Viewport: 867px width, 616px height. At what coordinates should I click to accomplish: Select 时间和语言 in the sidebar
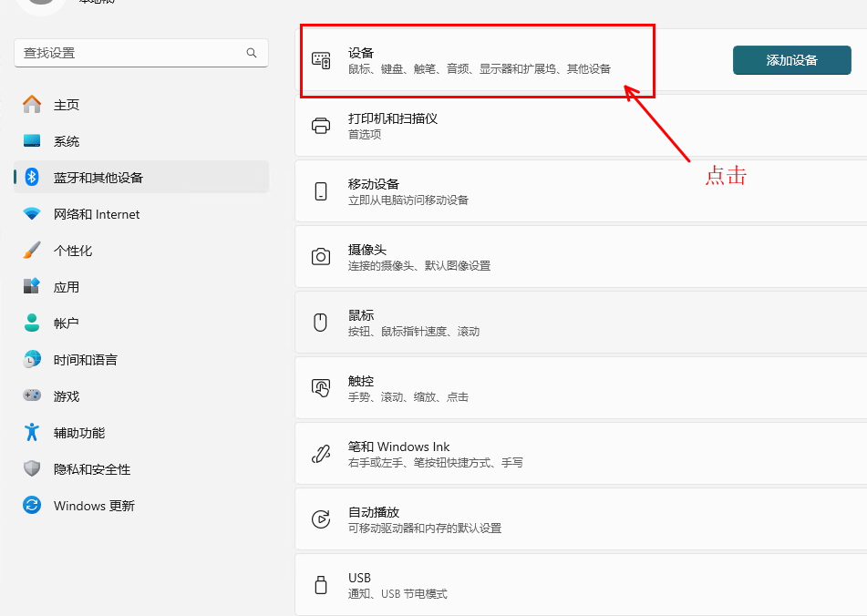click(85, 360)
